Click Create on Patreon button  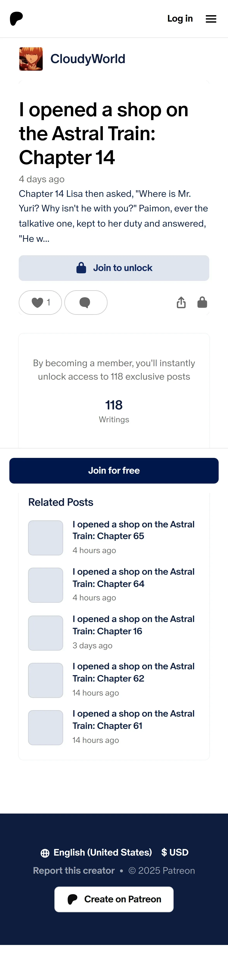point(114,899)
